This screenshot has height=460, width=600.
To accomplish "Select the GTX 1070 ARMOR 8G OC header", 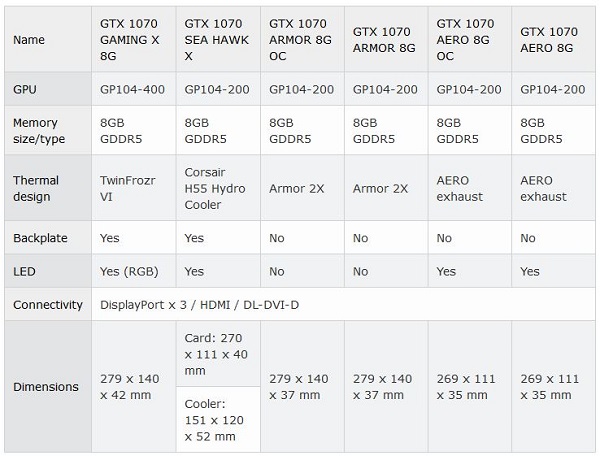I will pos(298,40).
